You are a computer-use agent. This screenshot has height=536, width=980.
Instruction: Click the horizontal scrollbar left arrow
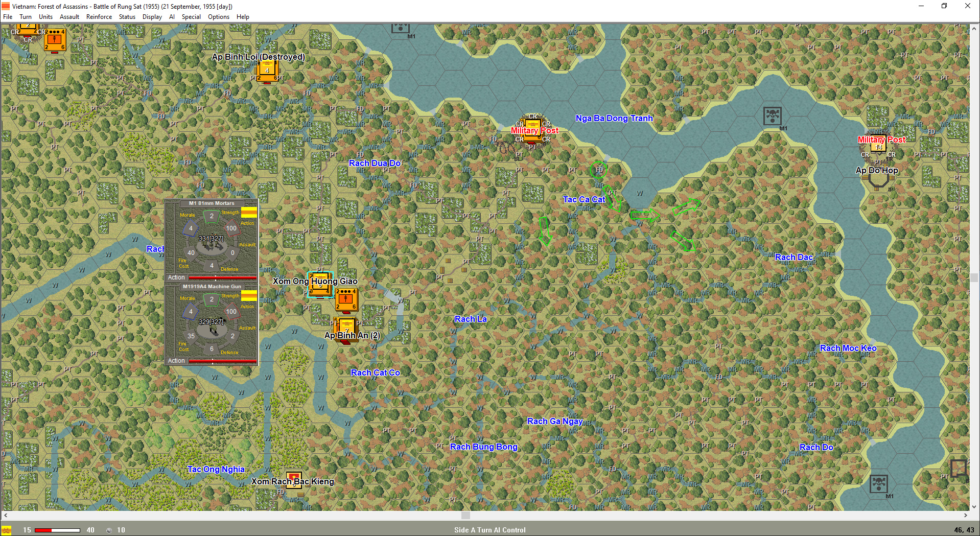tap(5, 516)
